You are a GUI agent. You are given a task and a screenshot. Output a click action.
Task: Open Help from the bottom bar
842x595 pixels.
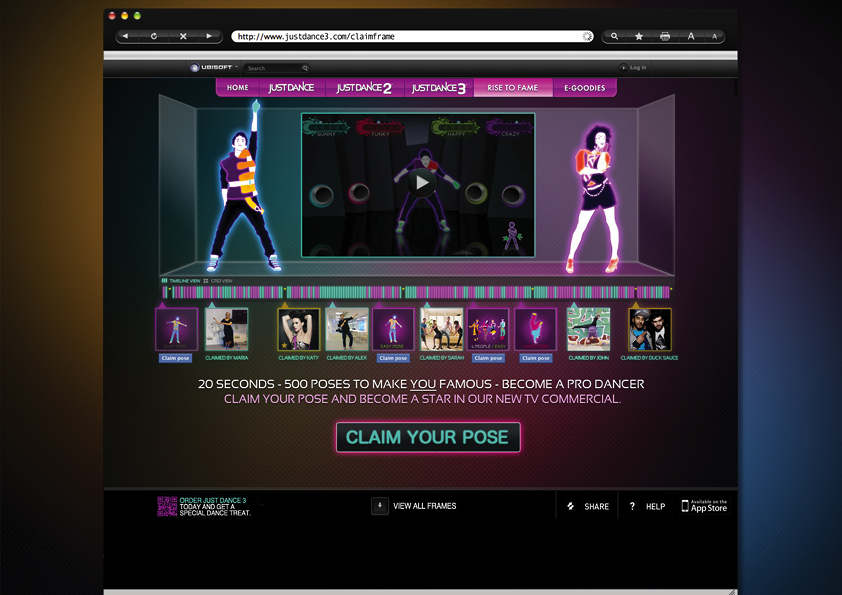click(646, 506)
